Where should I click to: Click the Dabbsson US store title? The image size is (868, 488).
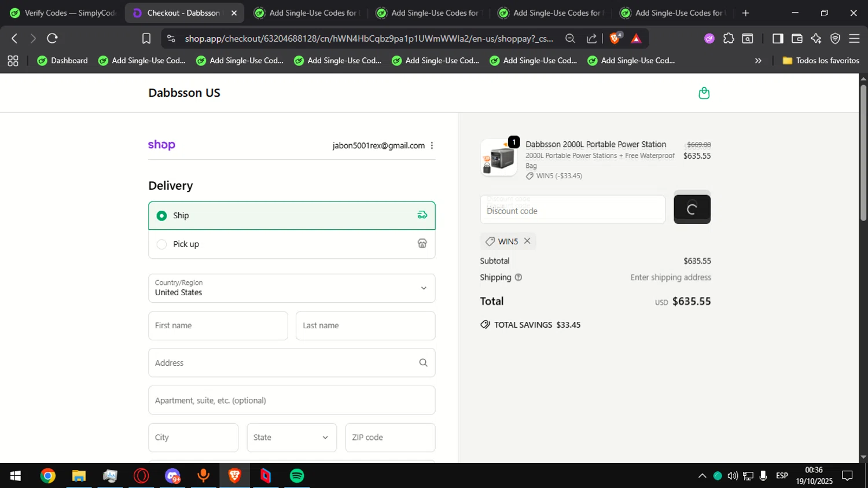[184, 93]
